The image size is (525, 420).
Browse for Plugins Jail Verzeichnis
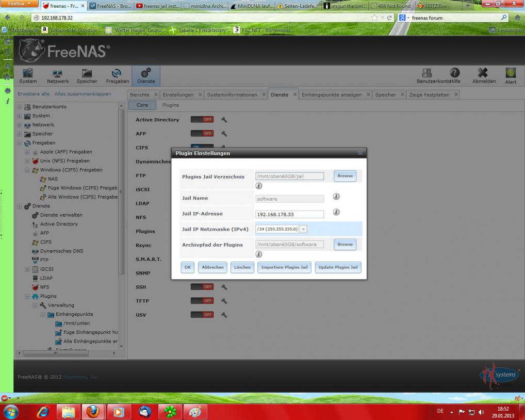(x=345, y=176)
